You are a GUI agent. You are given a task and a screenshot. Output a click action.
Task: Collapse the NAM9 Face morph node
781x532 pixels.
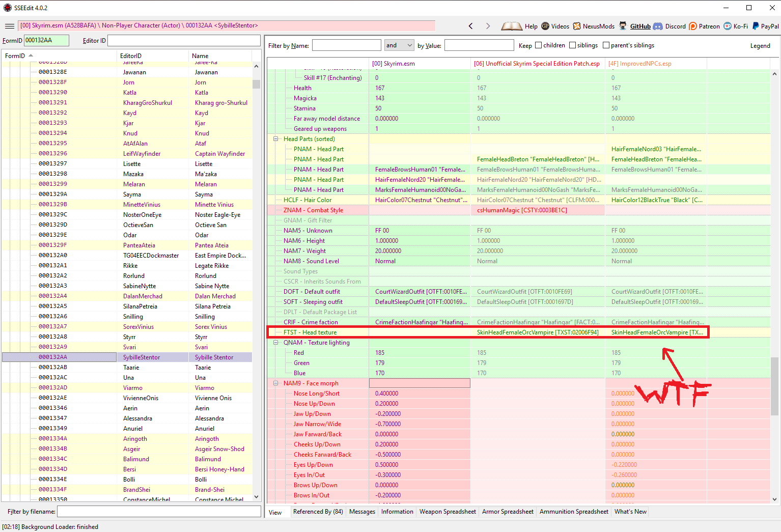pyautogui.click(x=276, y=383)
